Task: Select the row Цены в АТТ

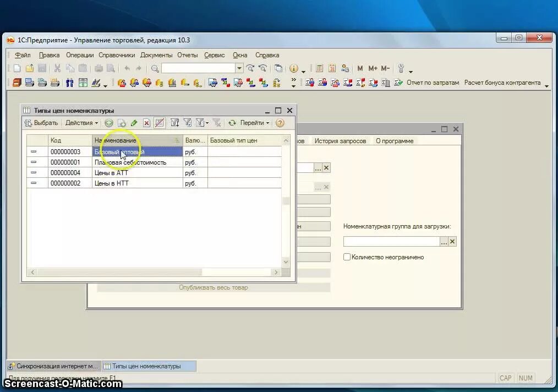Action: tap(154, 173)
